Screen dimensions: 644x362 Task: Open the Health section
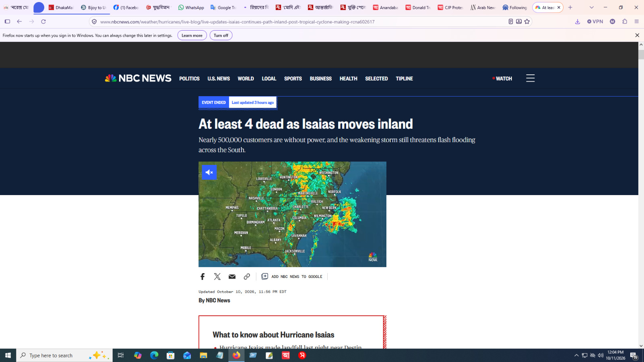coord(348,79)
